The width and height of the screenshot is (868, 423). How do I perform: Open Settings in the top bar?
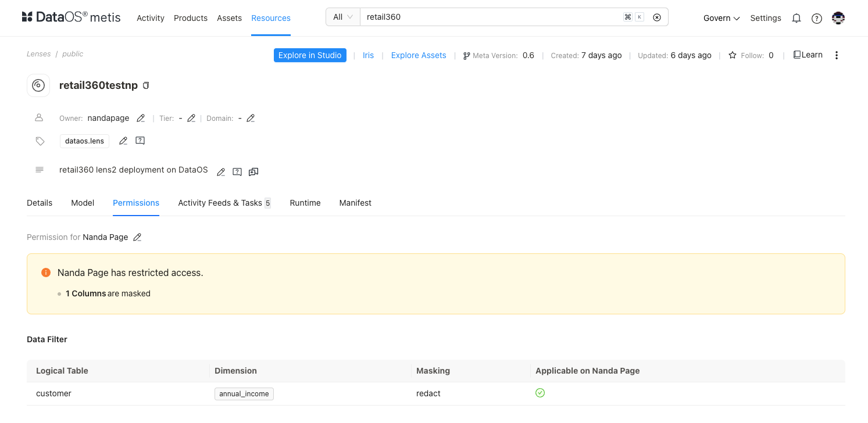766,18
